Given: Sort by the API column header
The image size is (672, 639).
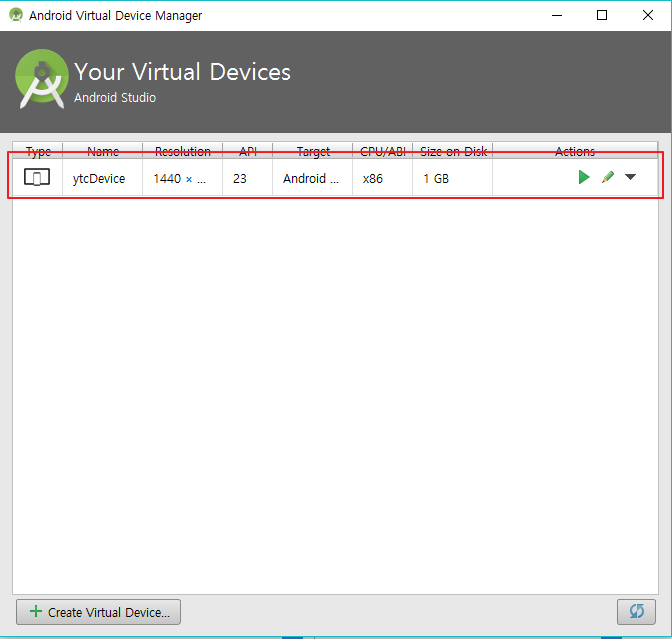Looking at the screenshot, I should click(x=248, y=151).
